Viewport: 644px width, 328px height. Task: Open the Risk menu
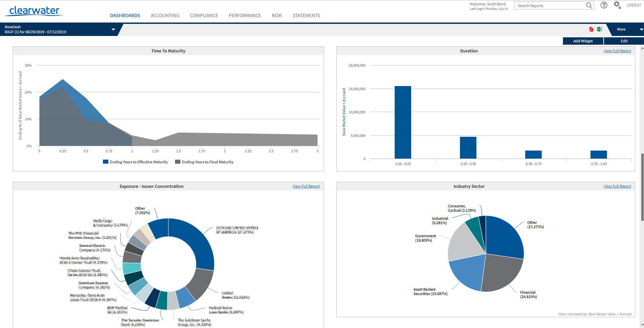[x=277, y=15]
